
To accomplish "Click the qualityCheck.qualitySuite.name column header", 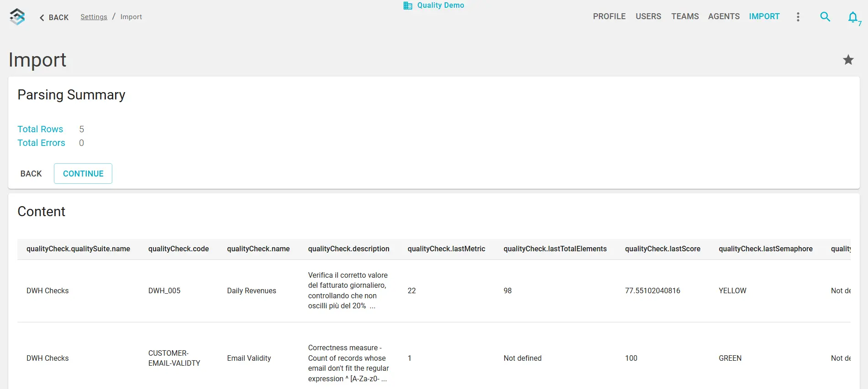I will click(x=78, y=249).
